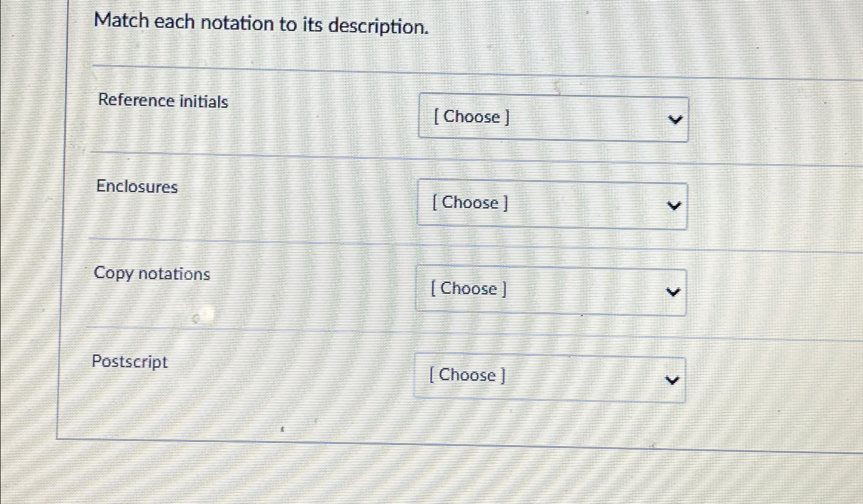
Task: Open the [Choose] dropdown for Copy notations
Action: [550, 290]
